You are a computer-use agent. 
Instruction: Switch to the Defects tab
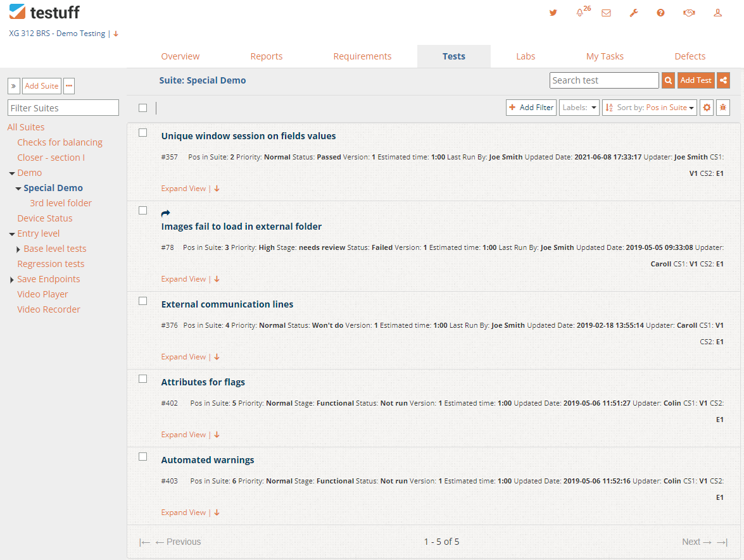[x=690, y=56]
